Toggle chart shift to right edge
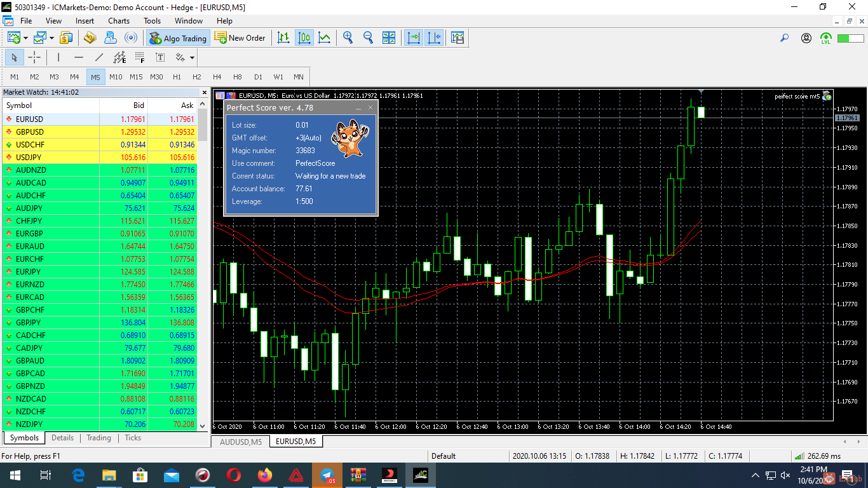The width and height of the screenshot is (868, 488). (x=434, y=38)
